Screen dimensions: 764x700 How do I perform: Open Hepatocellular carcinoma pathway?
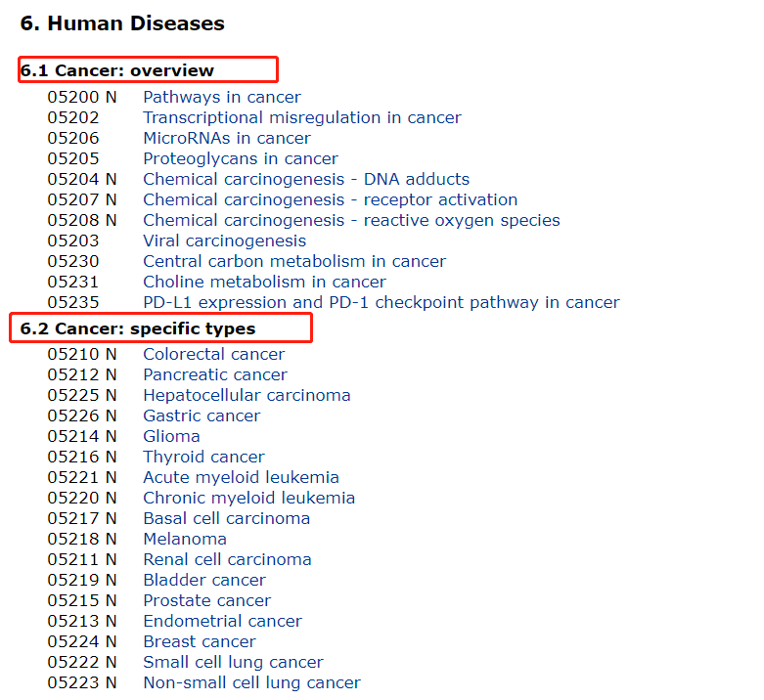(247, 395)
